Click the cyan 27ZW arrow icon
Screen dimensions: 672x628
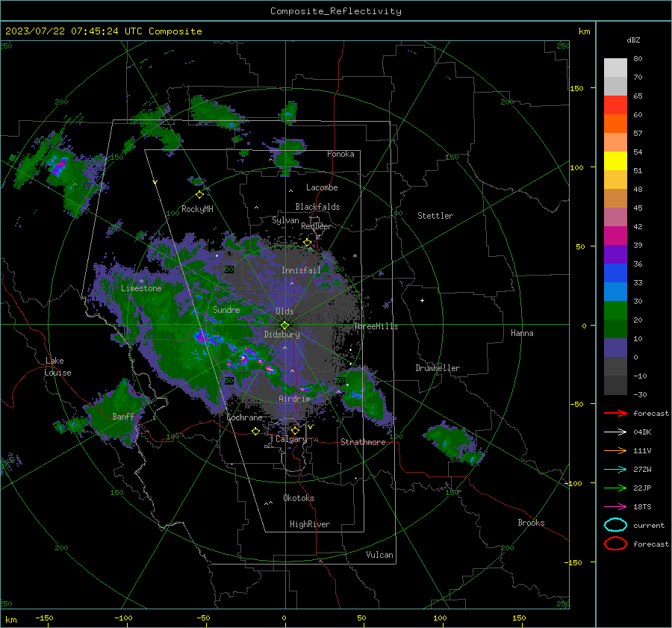615,470
